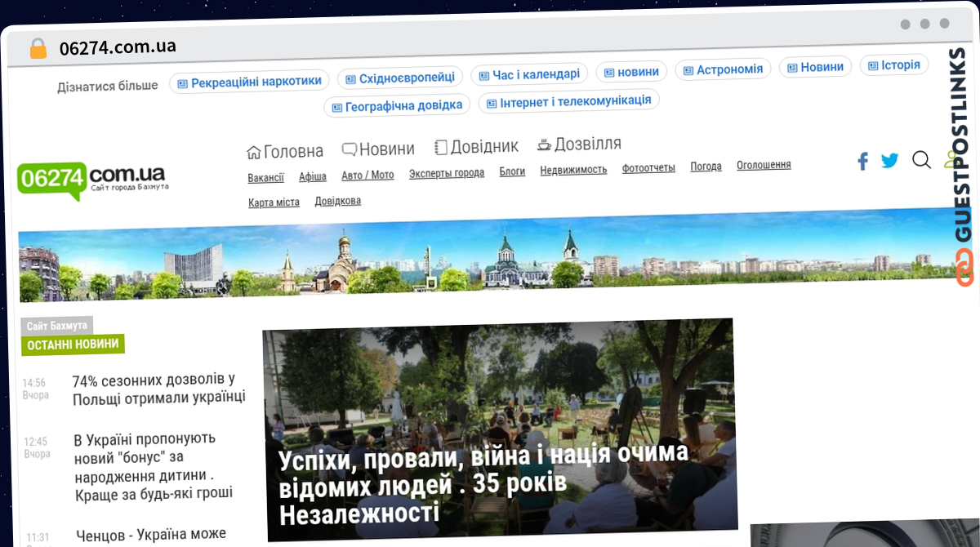Open the Оголошення link
The image size is (980, 547).
click(764, 165)
